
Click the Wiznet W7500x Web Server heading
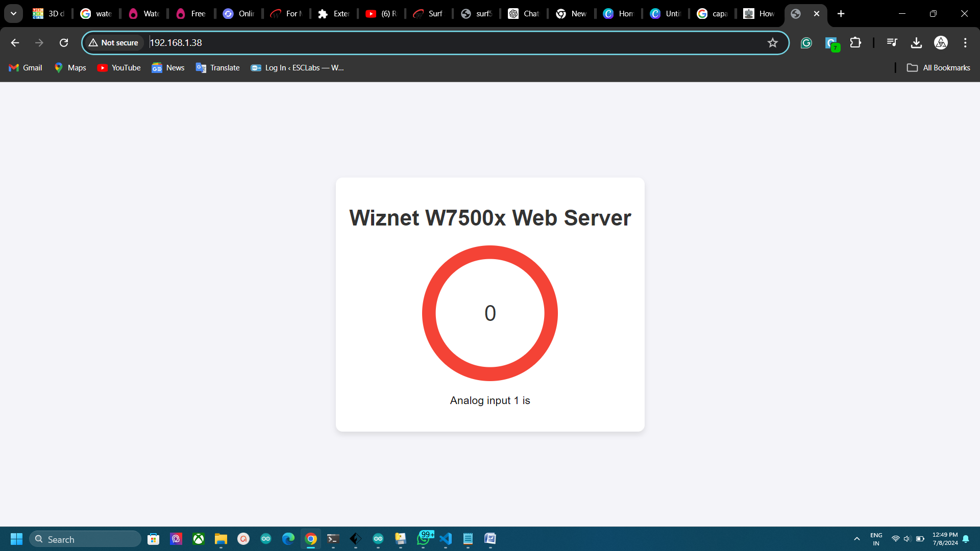490,218
